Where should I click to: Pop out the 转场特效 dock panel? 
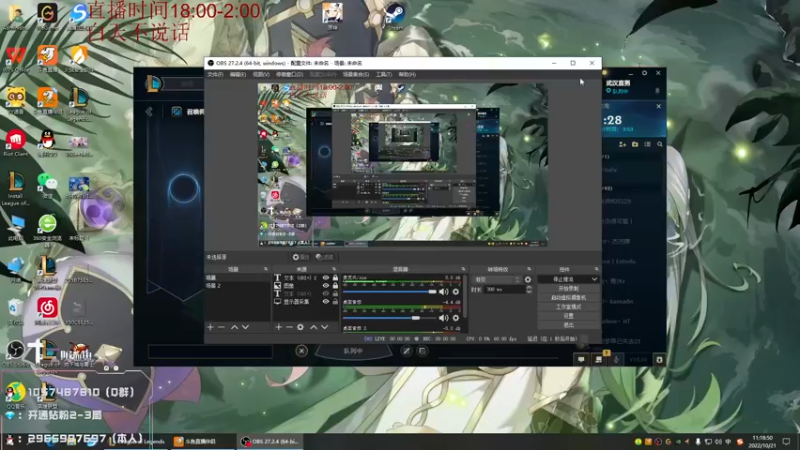529,269
